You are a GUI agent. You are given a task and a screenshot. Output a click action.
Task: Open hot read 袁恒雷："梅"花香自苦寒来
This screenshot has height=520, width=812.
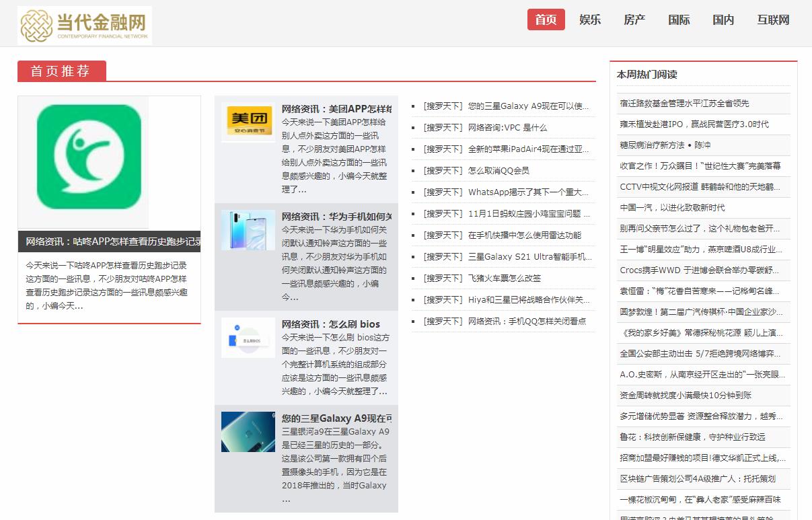700,291
